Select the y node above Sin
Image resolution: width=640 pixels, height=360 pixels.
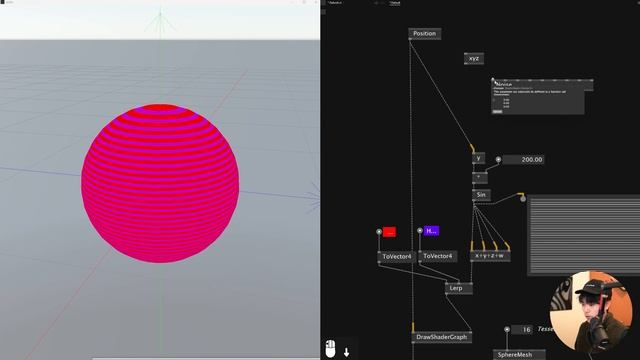[478, 158]
